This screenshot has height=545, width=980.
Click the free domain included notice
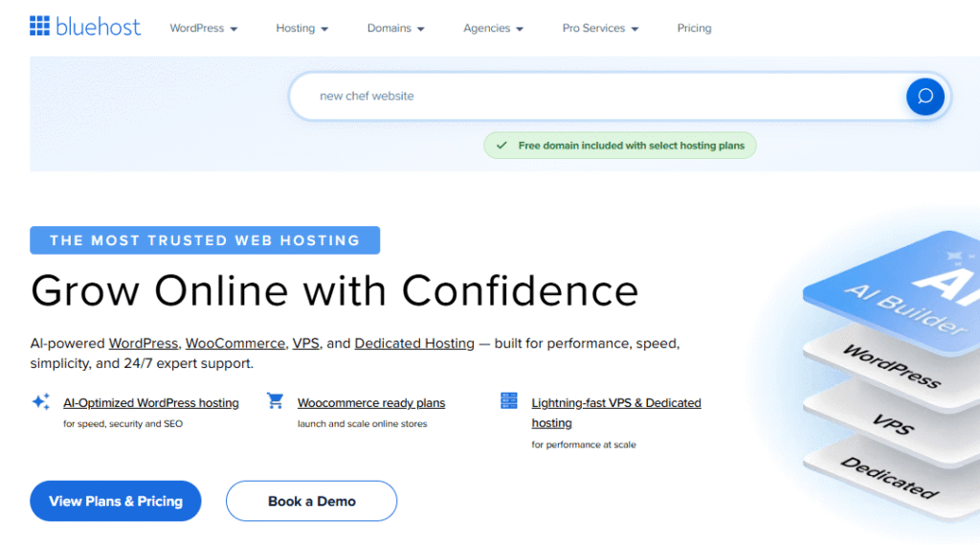tap(620, 146)
